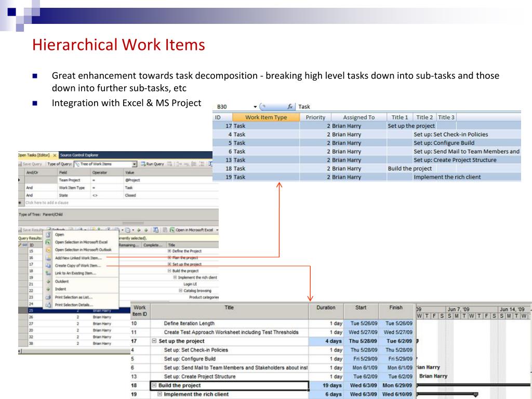Expand Set up the project node in query results
This screenshot has height=399, width=532.
(169, 264)
